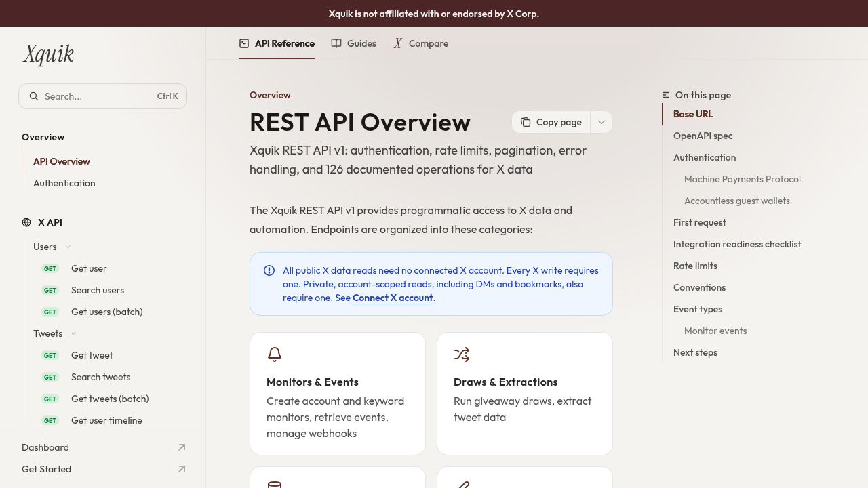Open the Get Started link

click(103, 469)
